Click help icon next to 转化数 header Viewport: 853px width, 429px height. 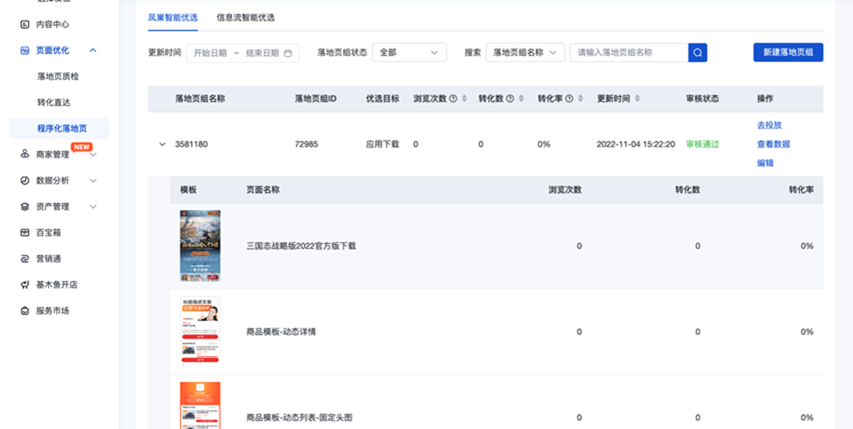(x=511, y=99)
